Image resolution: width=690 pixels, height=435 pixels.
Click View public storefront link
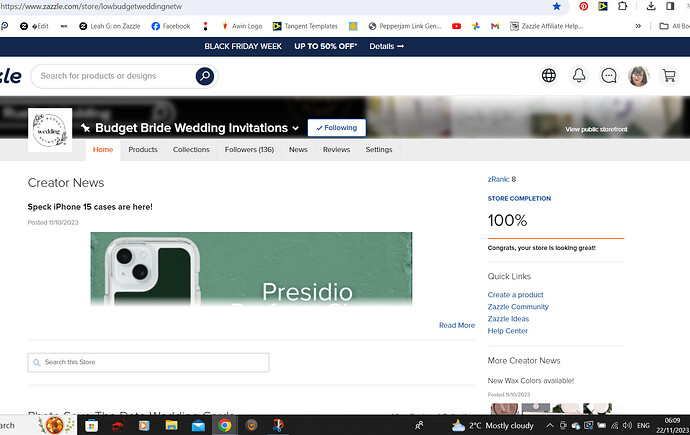596,129
